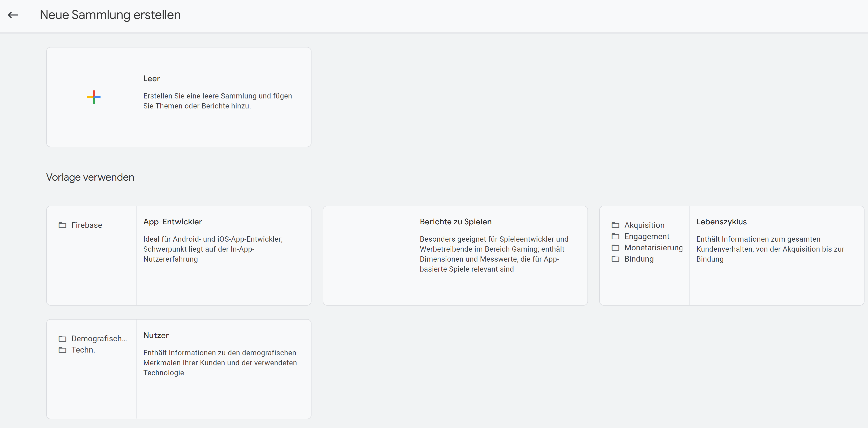Screen dimensions: 868x428
Task: Open the Berichte zu Spielen template
Action: coord(456,222)
